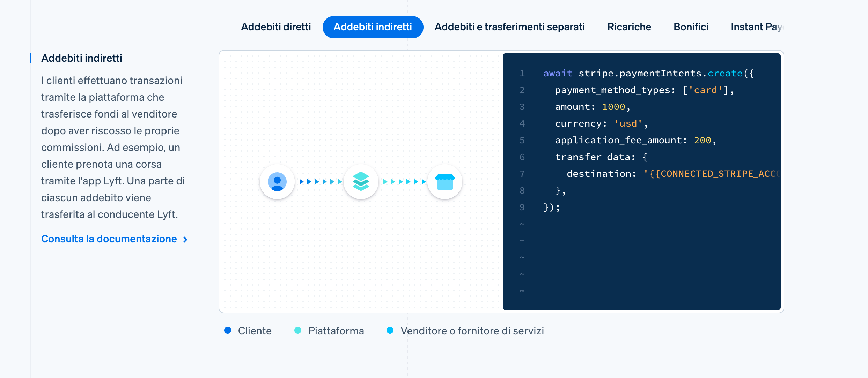Screen dimensions: 868x378
Task: Open the Instant Payouts tab
Action: pos(757,27)
